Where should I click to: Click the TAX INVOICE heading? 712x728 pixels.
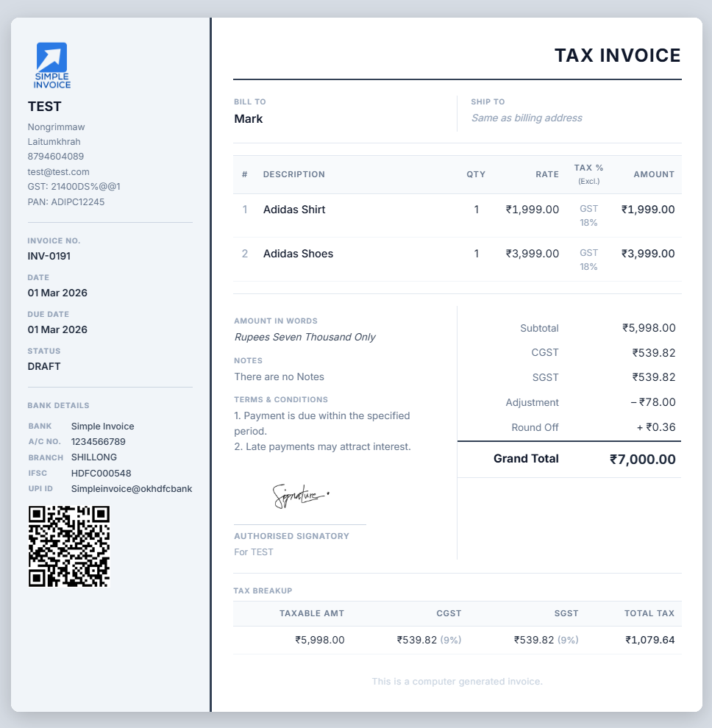pyautogui.click(x=617, y=56)
